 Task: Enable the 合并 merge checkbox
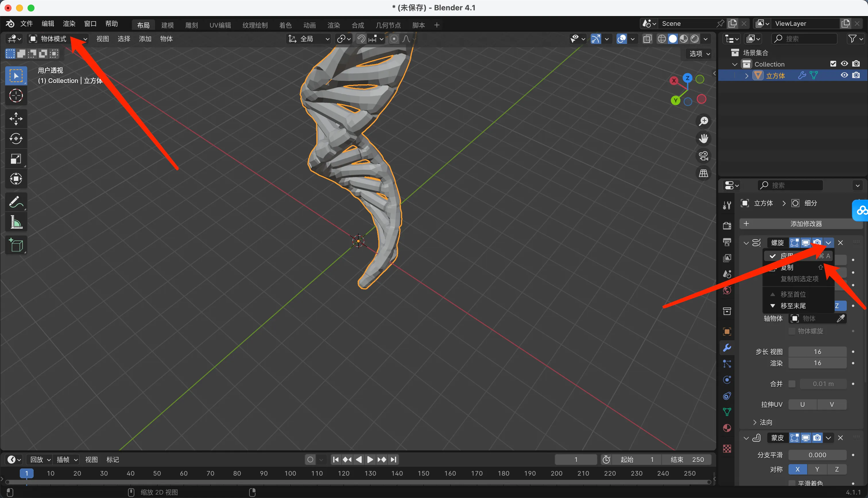pyautogui.click(x=792, y=384)
